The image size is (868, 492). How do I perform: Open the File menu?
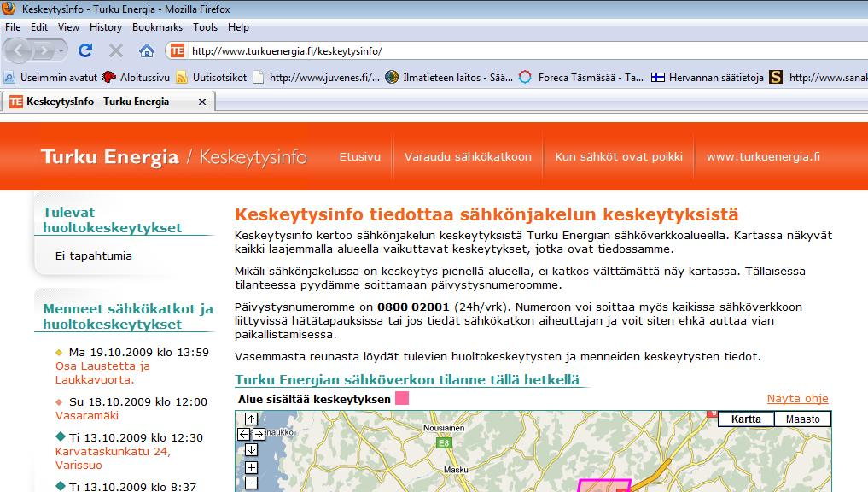[13, 27]
